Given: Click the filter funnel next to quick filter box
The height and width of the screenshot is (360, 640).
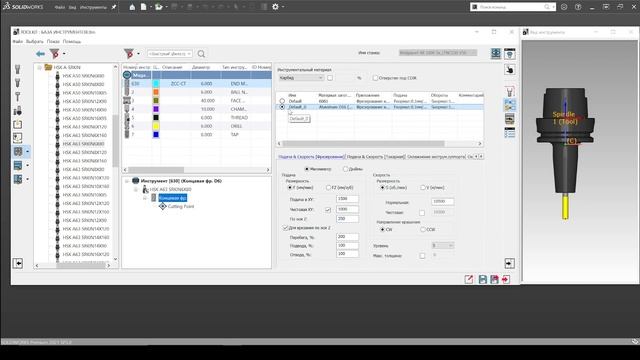Looking at the screenshot, I should 129,53.
